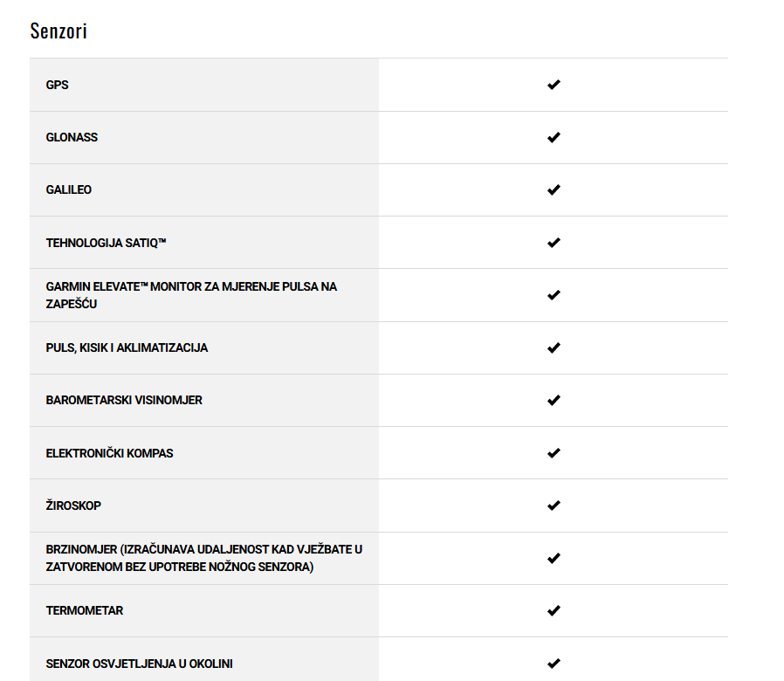The width and height of the screenshot is (784, 681).
Task: Select the Tehnologija SATIQ label
Action: point(106,243)
